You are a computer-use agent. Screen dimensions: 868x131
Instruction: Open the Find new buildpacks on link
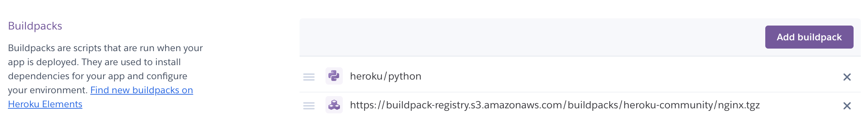[x=142, y=90]
